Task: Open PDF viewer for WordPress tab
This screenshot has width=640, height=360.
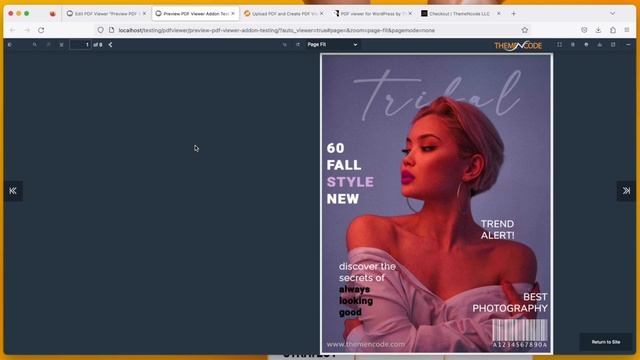Action: tap(373, 13)
